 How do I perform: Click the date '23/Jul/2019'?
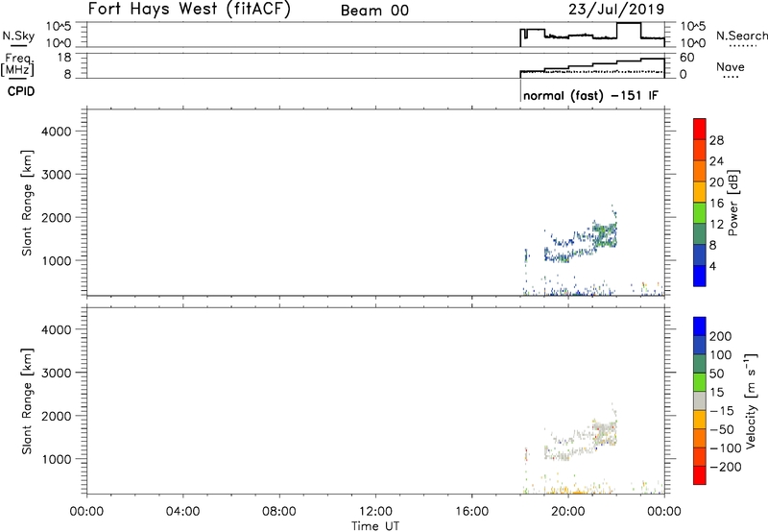616,10
